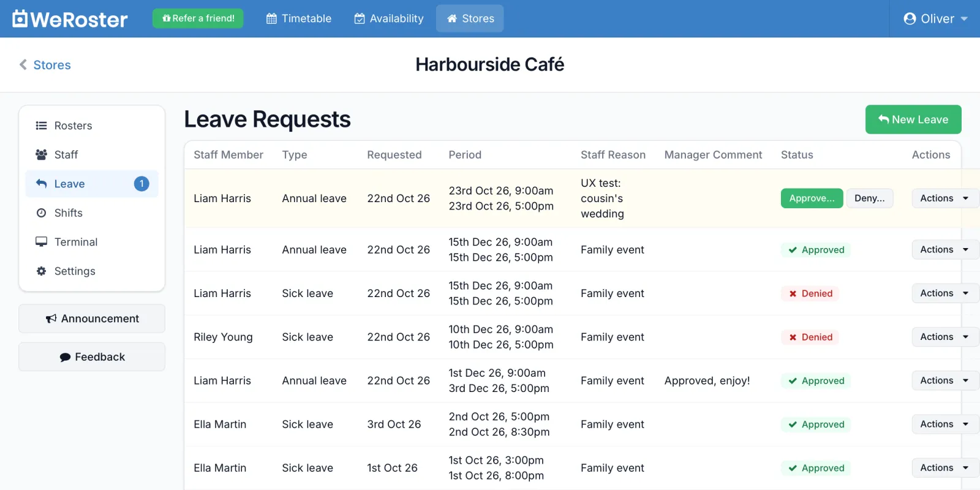
Task: Click the '3rd Oct 26' requested date
Action: click(394, 424)
